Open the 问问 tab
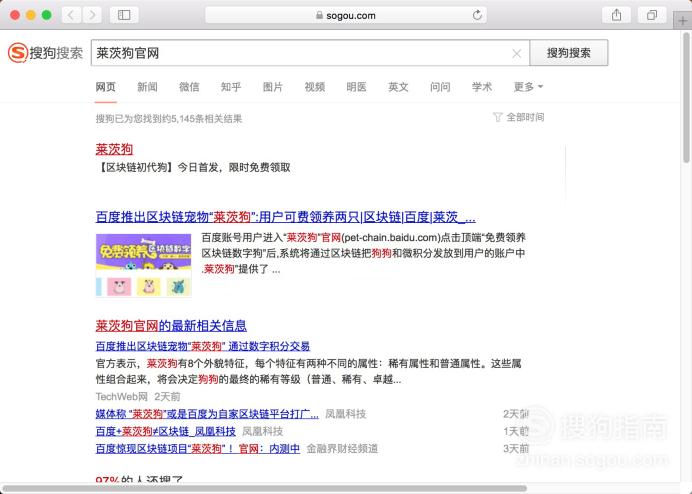This screenshot has width=692, height=494. click(440, 87)
